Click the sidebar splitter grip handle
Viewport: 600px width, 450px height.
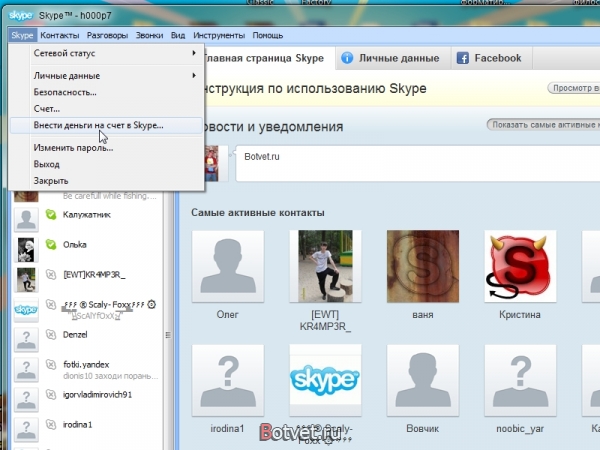168,335
